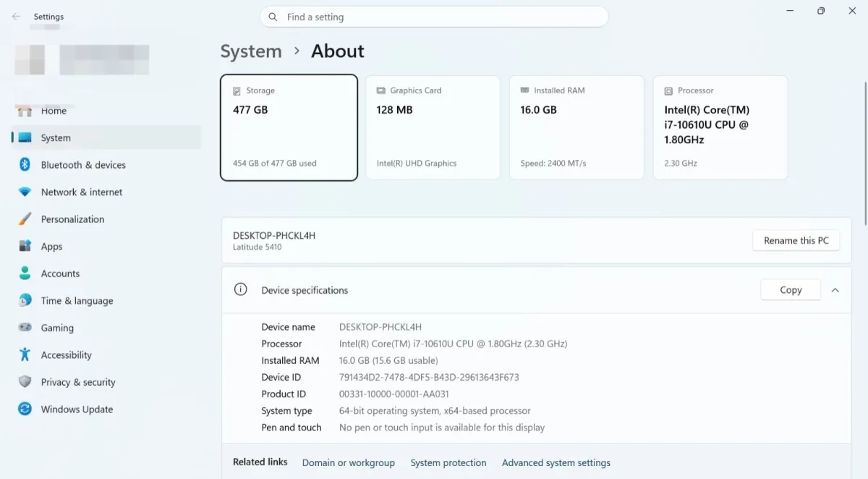Viewport: 868px width, 479px height.
Task: Click the blurred user profile picture
Action: coord(30,60)
